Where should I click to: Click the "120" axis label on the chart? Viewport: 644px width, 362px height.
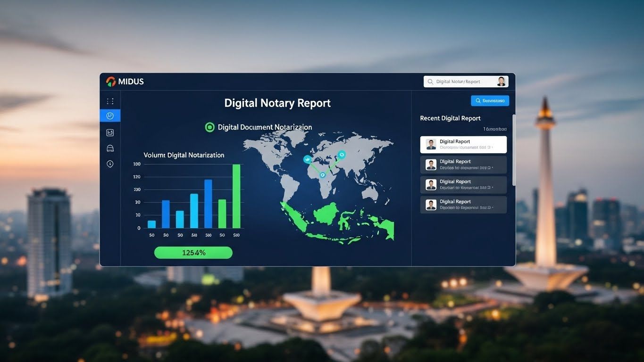[x=137, y=177]
